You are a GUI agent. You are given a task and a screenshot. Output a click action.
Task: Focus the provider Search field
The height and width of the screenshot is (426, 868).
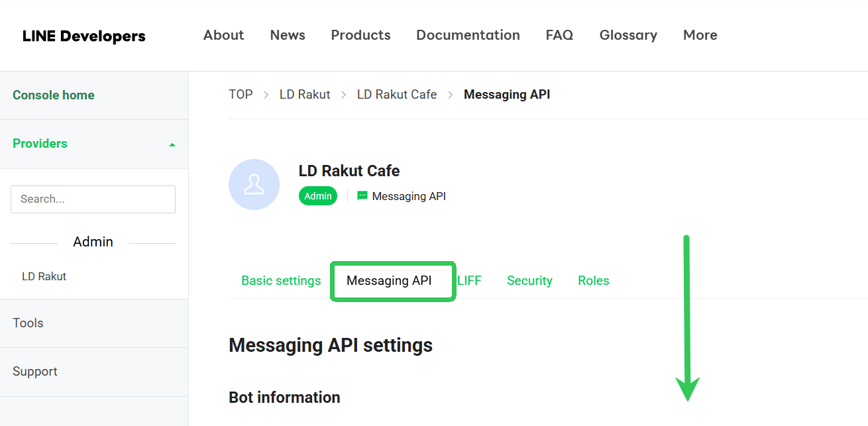(x=93, y=199)
